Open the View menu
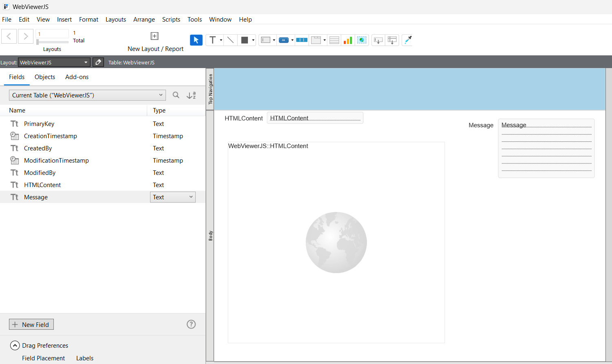This screenshot has height=364, width=612. (x=43, y=20)
